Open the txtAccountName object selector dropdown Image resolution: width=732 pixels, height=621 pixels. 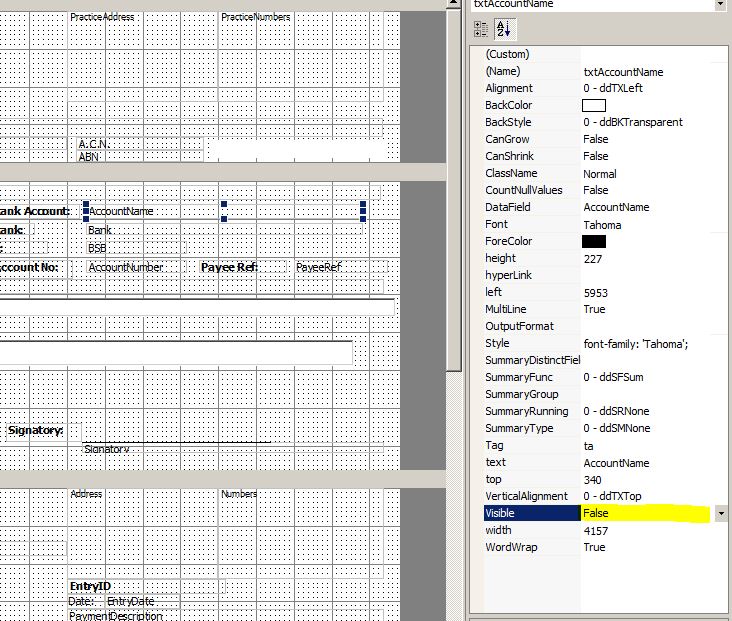pyautogui.click(x=721, y=5)
